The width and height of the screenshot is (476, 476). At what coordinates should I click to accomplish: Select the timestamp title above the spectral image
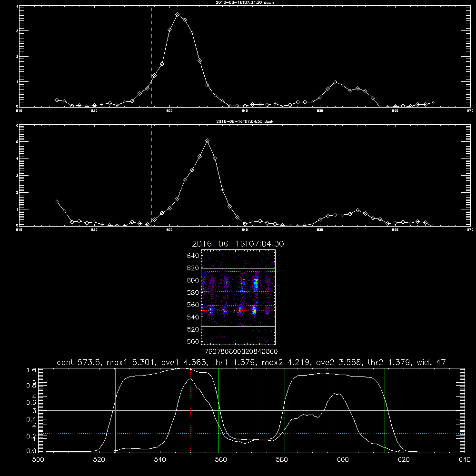pyautogui.click(x=238, y=244)
